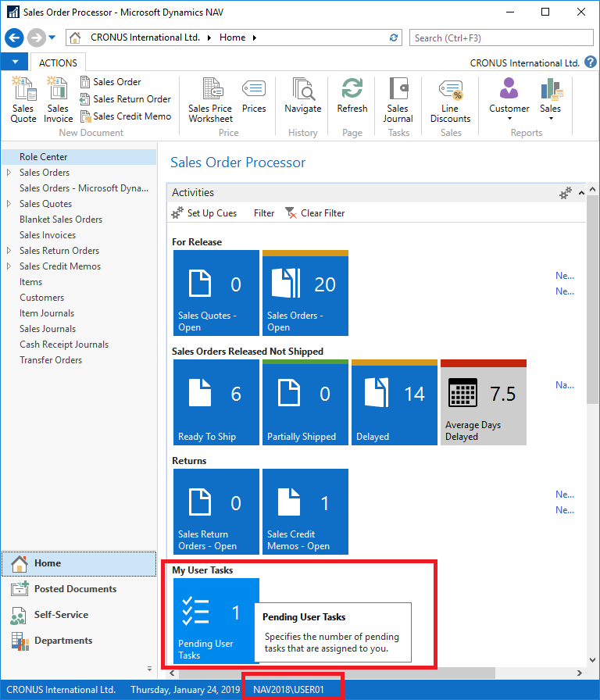Open Sales Invoices in navigation pane
Image resolution: width=600 pixels, height=700 pixels.
(48, 235)
